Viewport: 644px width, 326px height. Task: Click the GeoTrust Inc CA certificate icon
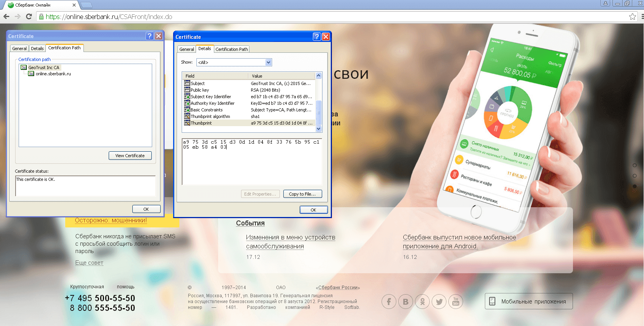click(x=24, y=68)
